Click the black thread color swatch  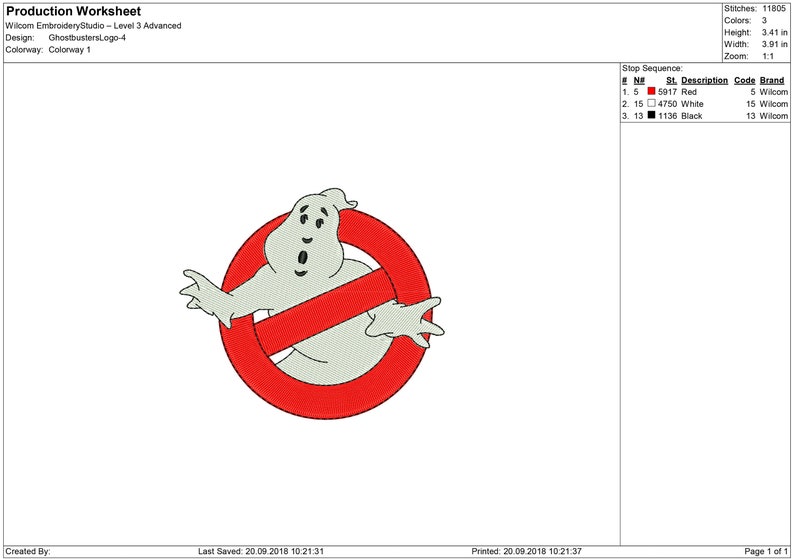(x=651, y=115)
